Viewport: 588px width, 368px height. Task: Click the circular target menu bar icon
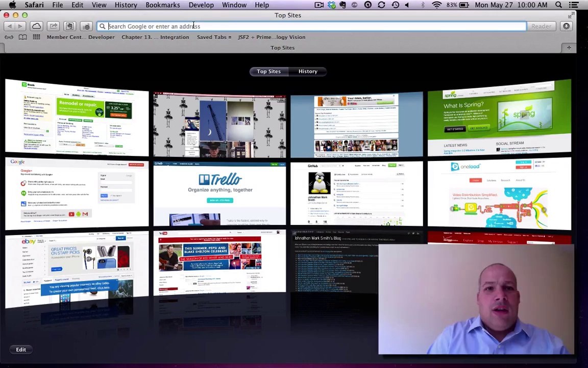(x=368, y=5)
